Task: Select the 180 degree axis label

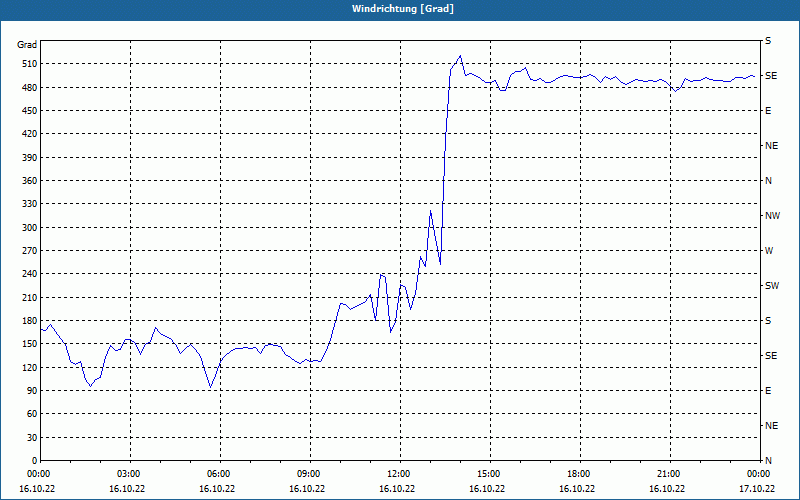Action: [x=30, y=321]
